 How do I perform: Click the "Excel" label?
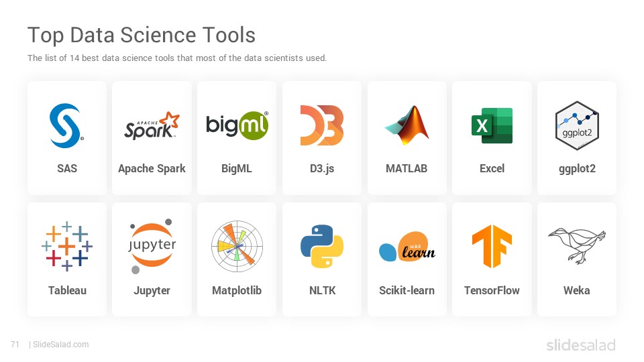click(492, 168)
